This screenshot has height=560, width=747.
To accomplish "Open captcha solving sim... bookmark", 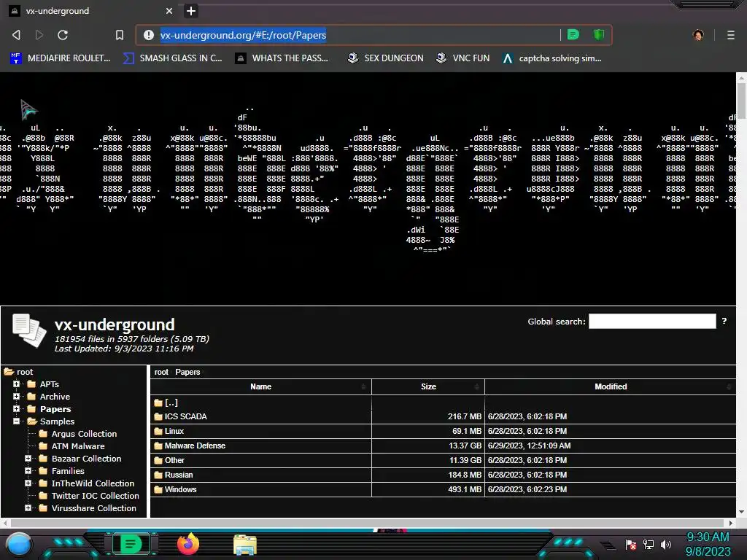I will tap(552, 58).
